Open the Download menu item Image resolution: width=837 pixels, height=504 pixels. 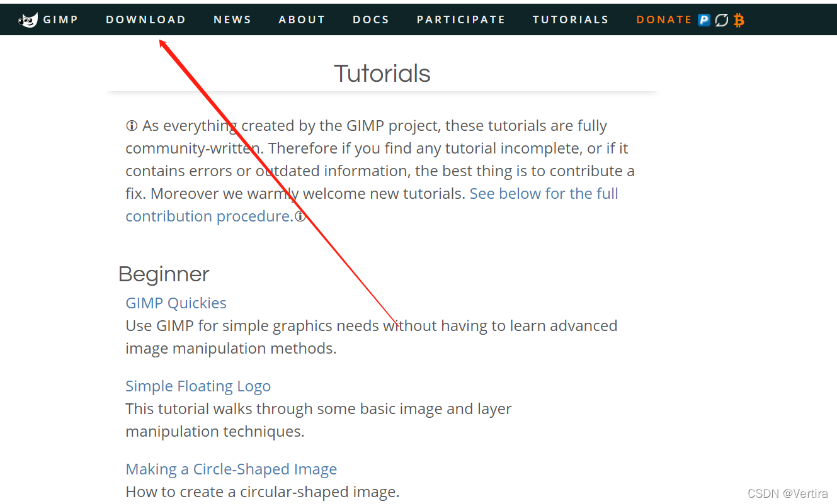(x=146, y=20)
